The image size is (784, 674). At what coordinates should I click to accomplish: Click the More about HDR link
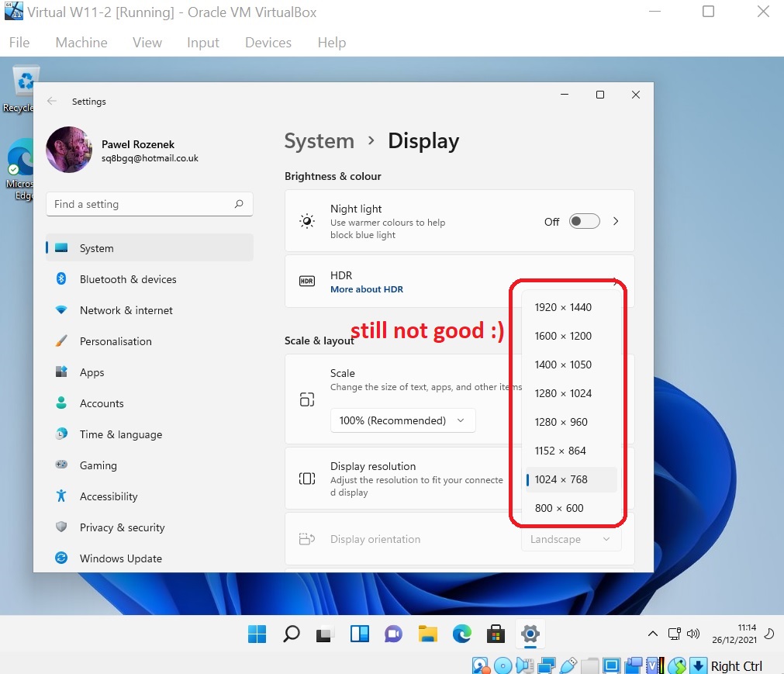coord(367,289)
